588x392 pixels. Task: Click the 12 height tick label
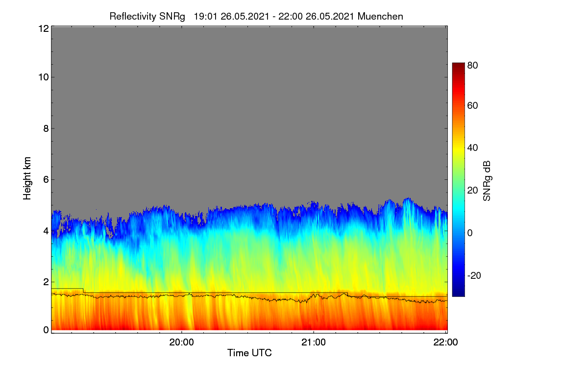[x=43, y=28]
